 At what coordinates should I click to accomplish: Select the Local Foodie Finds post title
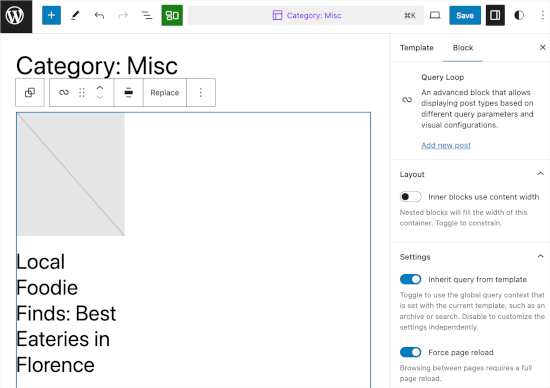point(66,313)
